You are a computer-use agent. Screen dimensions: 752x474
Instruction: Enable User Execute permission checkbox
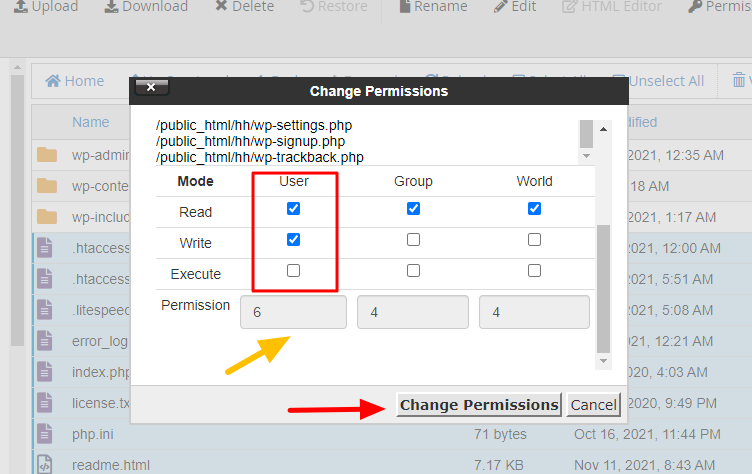[294, 271]
